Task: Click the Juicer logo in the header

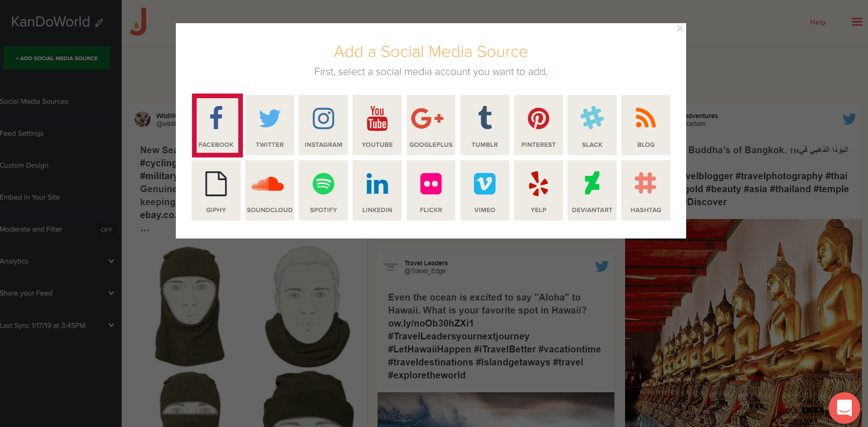Action: point(138,22)
